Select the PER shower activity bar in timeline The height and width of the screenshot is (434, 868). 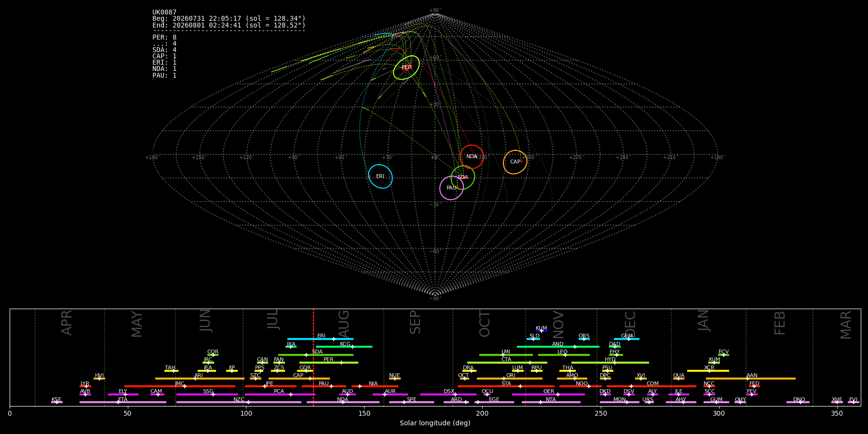click(329, 363)
